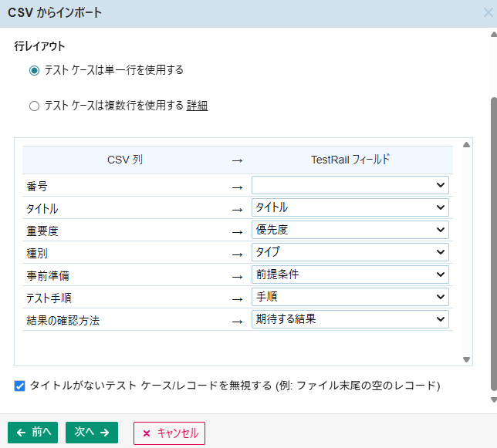The width and height of the screenshot is (497, 448).
Task: Select multi-row test case layout option
Action: (34, 106)
